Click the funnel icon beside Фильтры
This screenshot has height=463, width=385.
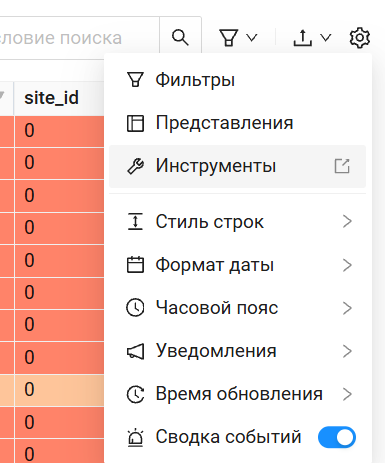coord(135,80)
